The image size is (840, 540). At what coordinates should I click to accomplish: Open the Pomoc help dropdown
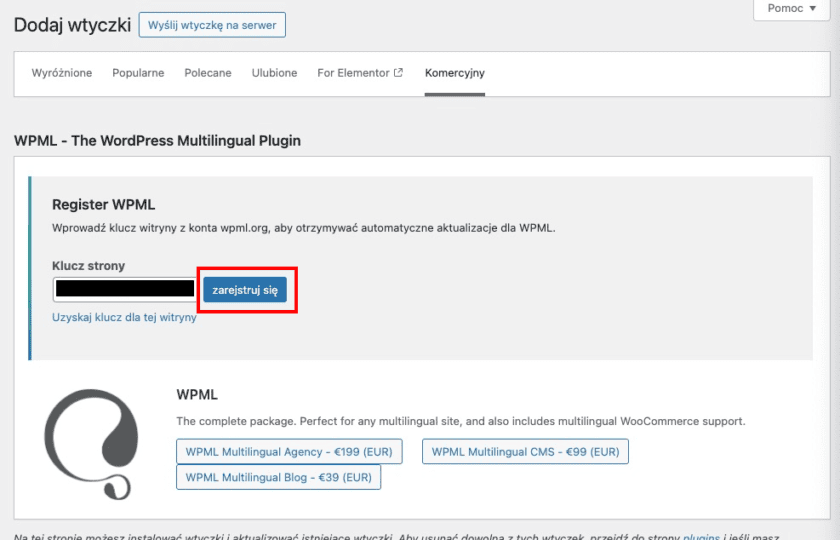tap(792, 9)
